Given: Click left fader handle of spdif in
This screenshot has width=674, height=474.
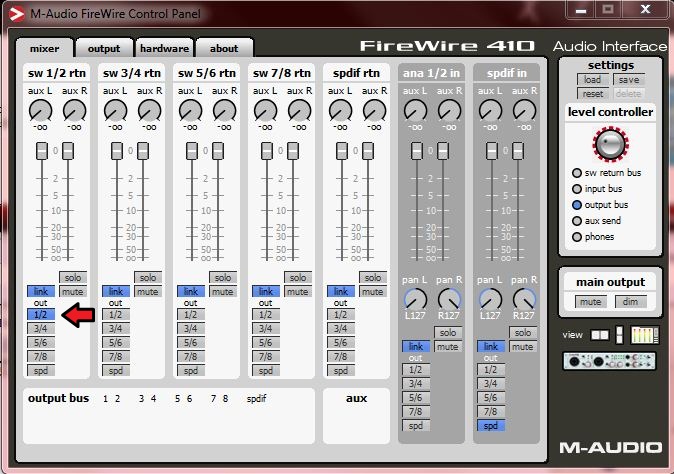Looking at the screenshot, I should click(x=492, y=151).
